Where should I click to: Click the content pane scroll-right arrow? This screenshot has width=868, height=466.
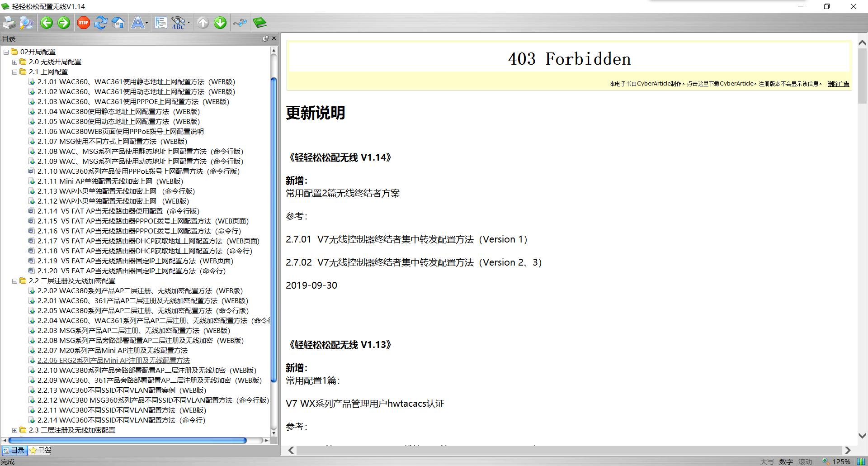click(848, 450)
